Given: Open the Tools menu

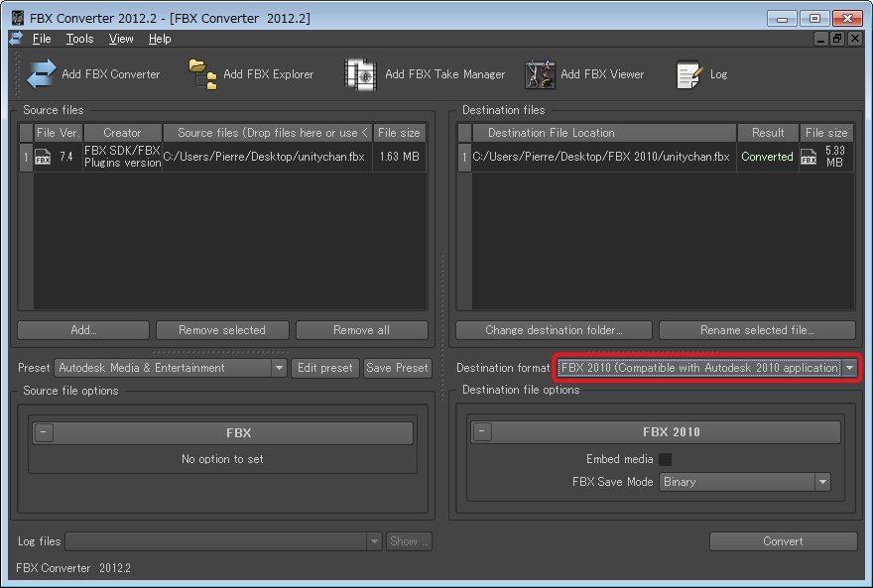Looking at the screenshot, I should (79, 39).
